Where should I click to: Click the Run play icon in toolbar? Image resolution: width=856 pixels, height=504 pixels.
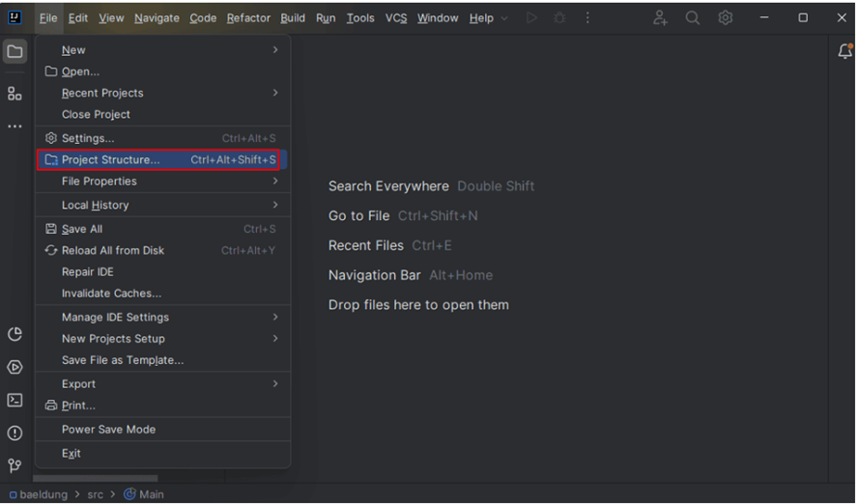pos(531,18)
